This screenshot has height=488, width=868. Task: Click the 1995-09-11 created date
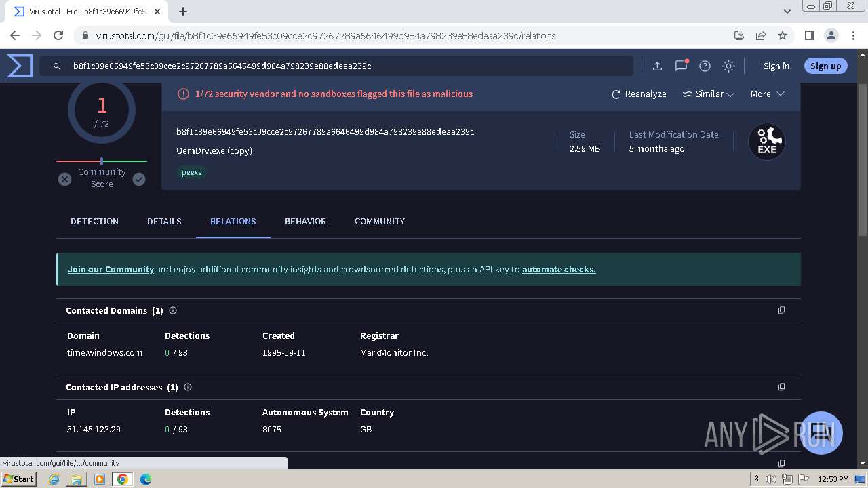pyautogui.click(x=284, y=352)
